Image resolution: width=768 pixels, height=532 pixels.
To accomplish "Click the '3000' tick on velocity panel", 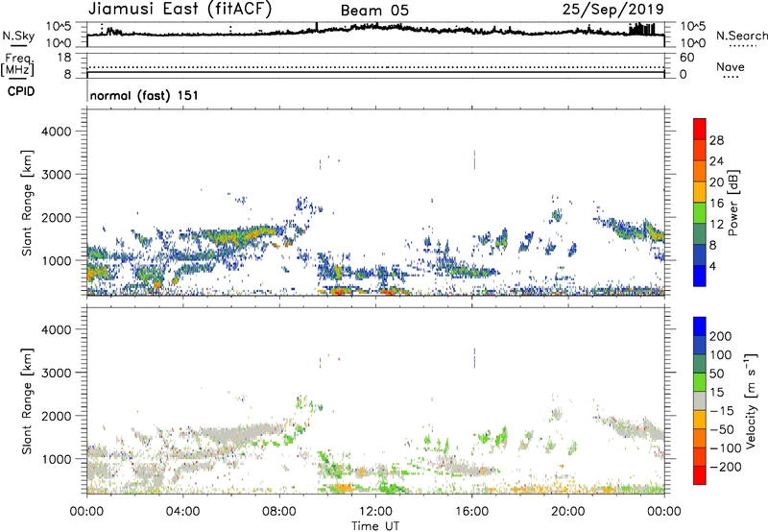I will pyautogui.click(x=56, y=373).
